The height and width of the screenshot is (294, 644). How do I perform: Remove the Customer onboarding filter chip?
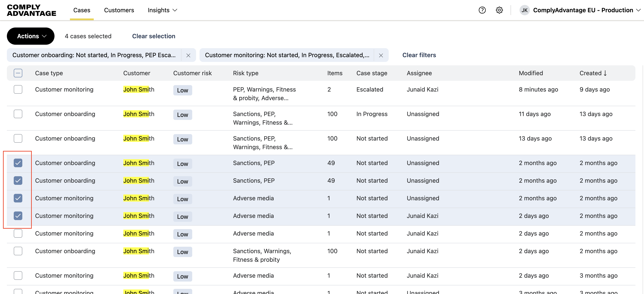[x=188, y=55]
